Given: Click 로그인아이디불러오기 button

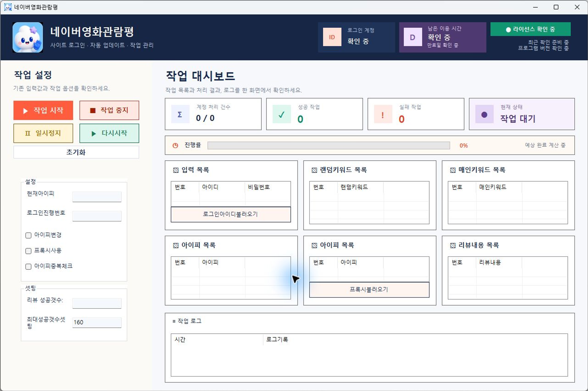Looking at the screenshot, I should click(231, 214).
